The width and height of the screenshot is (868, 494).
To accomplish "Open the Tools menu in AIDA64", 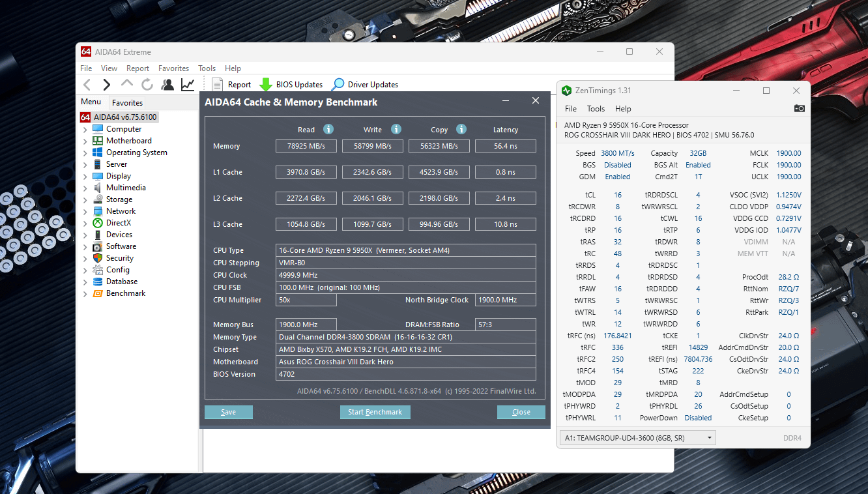I will (x=207, y=68).
